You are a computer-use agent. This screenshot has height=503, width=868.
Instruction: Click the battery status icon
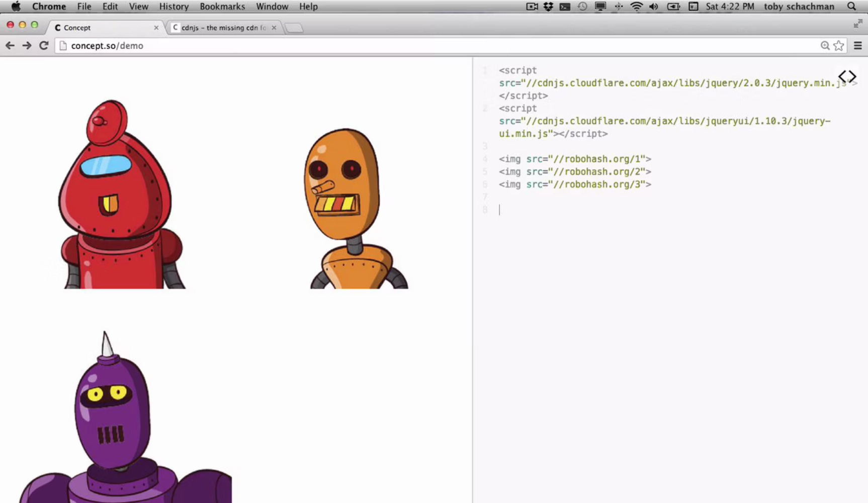(673, 7)
